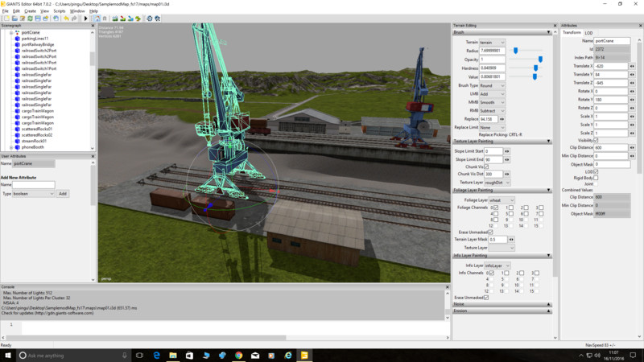Click the arrows button beside Slope Limit Start
Image resolution: width=644 pixels, height=362 pixels.
[507, 151]
